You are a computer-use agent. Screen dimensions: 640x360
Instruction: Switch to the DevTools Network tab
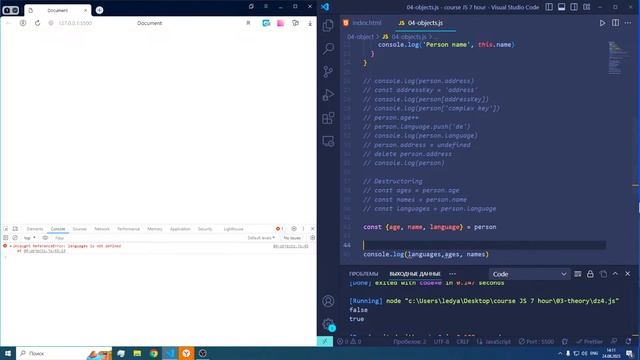click(x=102, y=229)
